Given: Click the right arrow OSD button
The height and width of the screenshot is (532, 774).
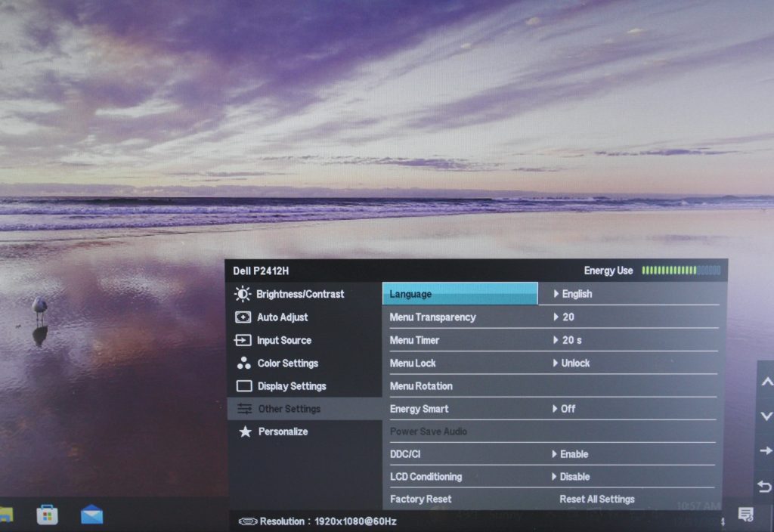Looking at the screenshot, I should (766, 450).
